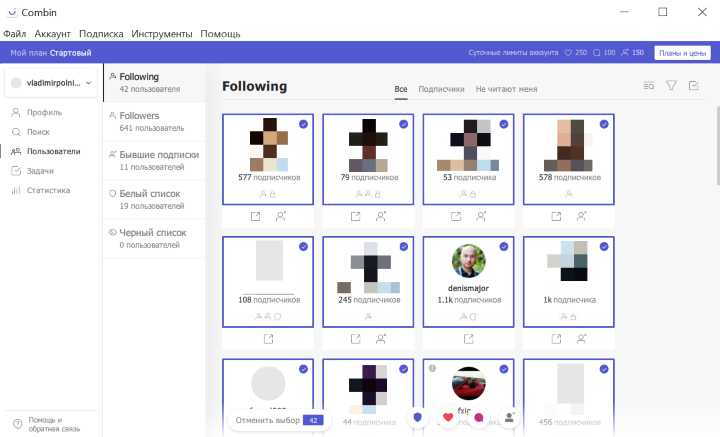Click the pink comment bubble action button
Image resolution: width=720 pixels, height=437 pixels.
tap(478, 417)
